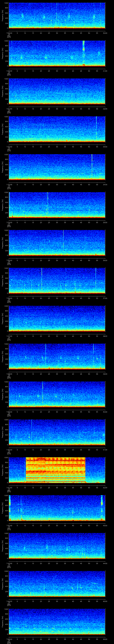Click the spectrogram panel starting at 7:29:00
The width and height of the screenshot is (114, 644).
(x=57, y=16)
